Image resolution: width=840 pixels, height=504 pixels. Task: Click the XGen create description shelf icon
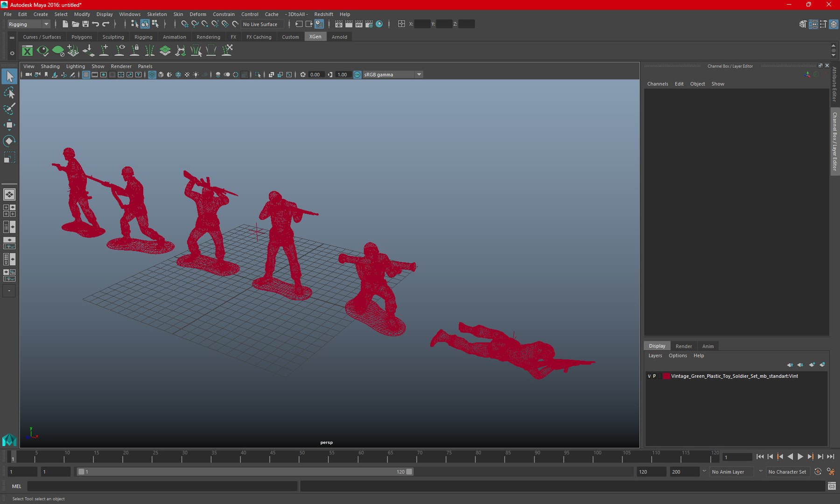tap(73, 51)
